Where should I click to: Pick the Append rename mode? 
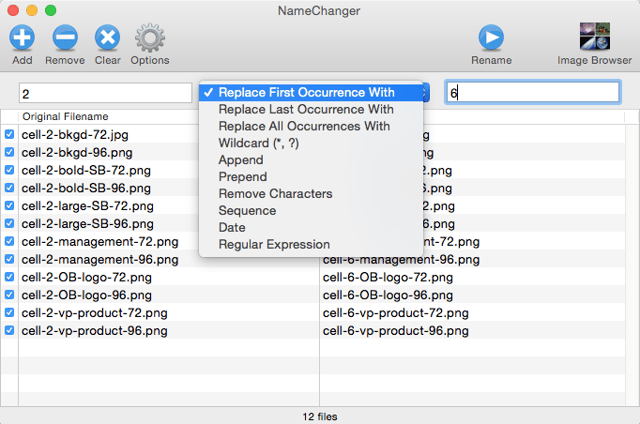click(x=311, y=160)
